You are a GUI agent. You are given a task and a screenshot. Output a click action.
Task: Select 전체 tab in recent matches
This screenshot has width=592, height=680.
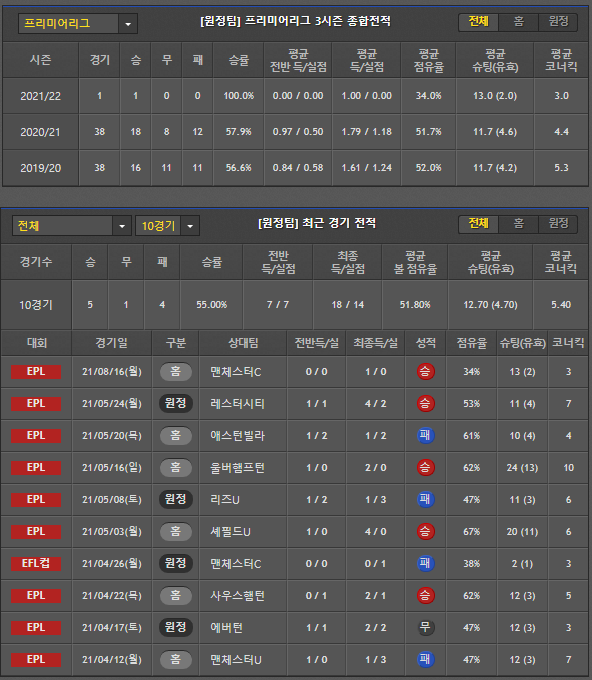pyautogui.click(x=478, y=224)
